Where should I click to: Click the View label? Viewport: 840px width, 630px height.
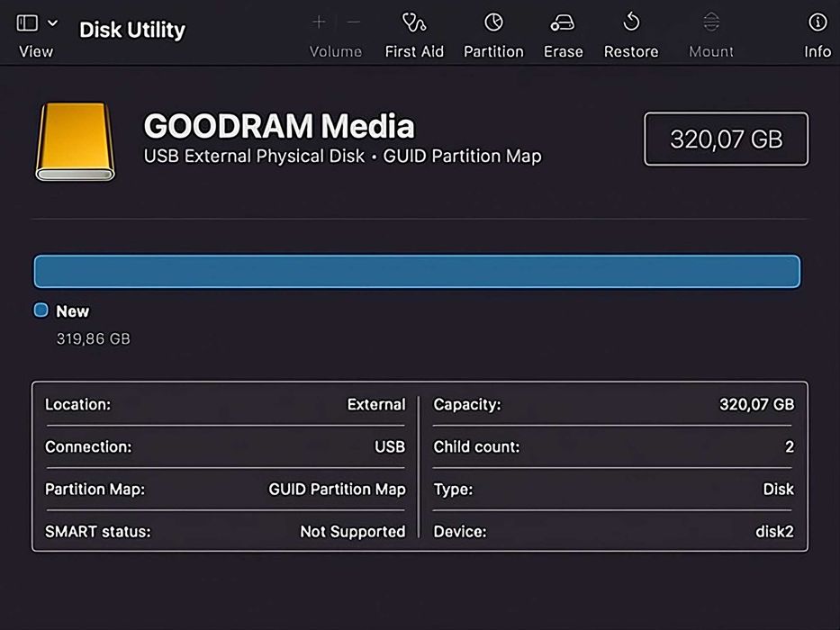tap(36, 51)
